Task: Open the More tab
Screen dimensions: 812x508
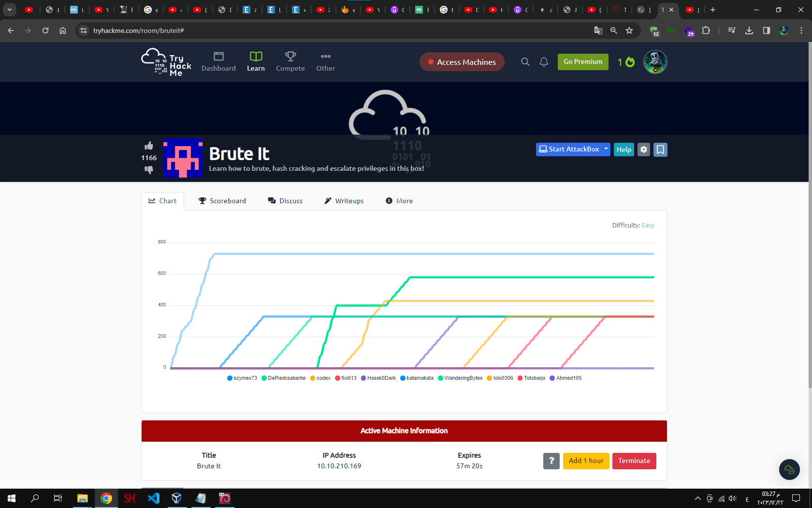Action: point(399,201)
